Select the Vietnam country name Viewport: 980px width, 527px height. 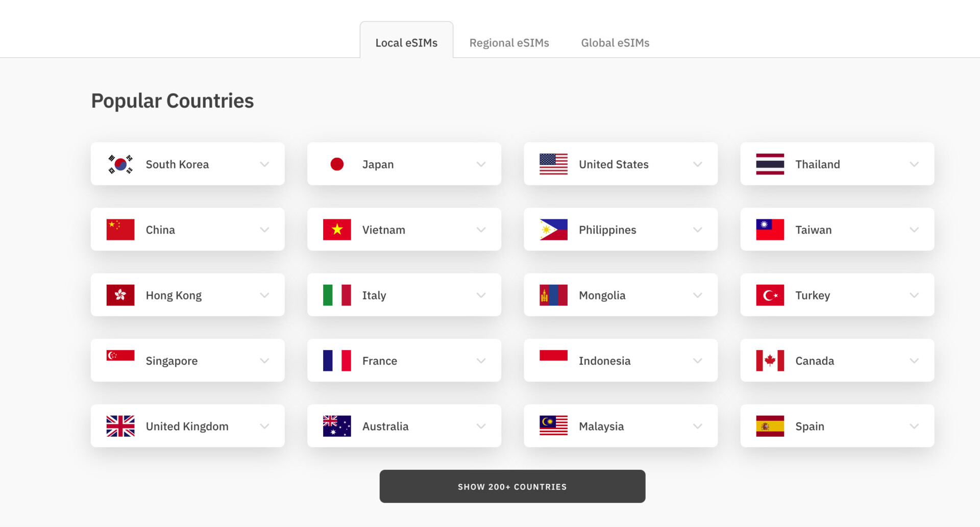[x=383, y=230]
